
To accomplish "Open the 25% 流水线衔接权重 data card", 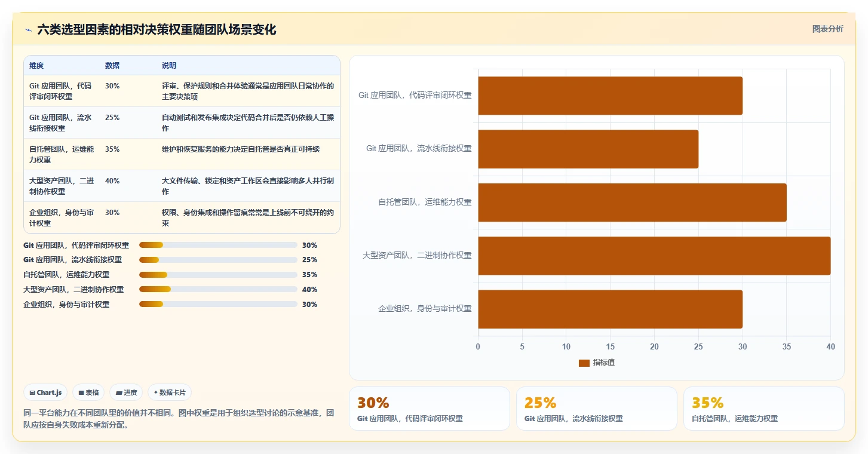I will [x=597, y=409].
